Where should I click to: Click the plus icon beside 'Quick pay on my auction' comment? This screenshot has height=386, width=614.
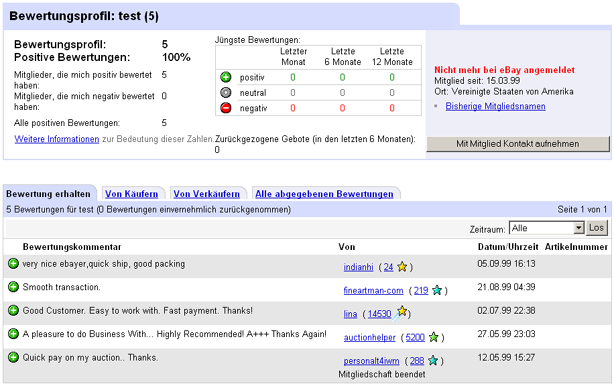13,357
